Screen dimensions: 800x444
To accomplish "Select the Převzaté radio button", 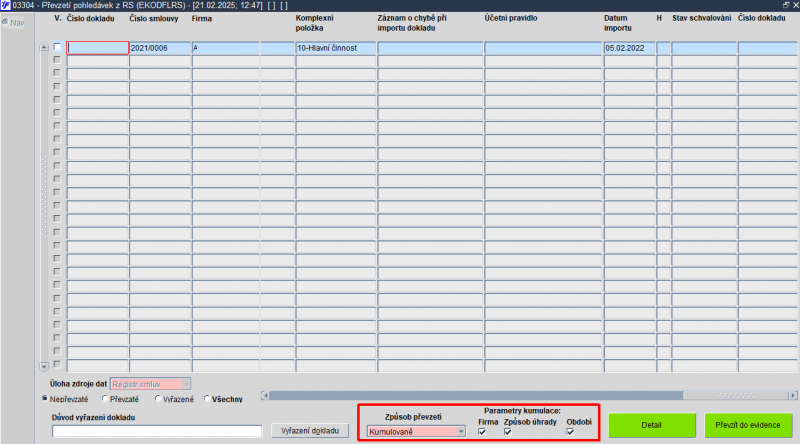I will point(105,399).
